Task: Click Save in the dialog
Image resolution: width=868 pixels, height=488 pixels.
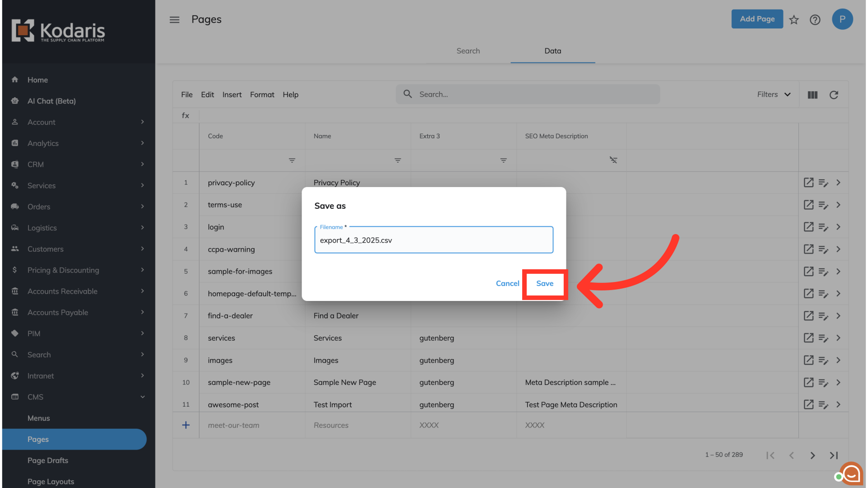Action: tap(545, 284)
